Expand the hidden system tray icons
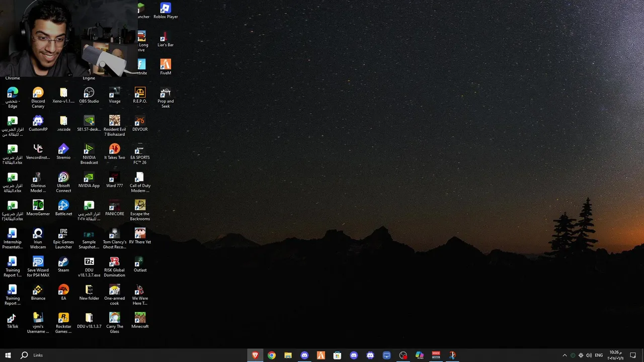The height and width of the screenshot is (362, 644). (565, 355)
